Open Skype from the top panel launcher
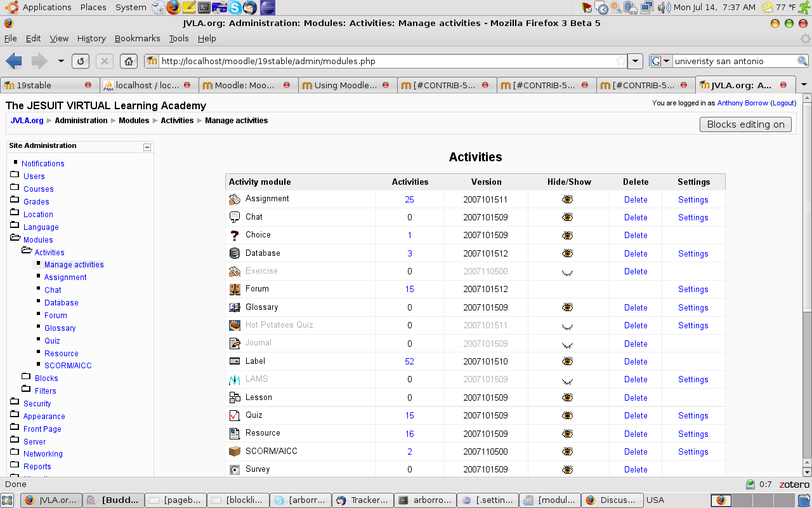812x508 pixels. (x=235, y=8)
